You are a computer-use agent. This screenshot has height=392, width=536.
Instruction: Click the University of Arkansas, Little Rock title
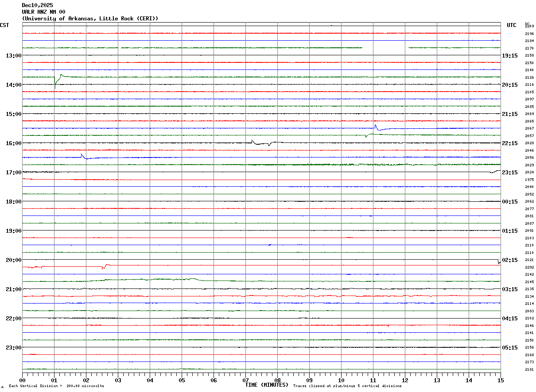click(90, 19)
